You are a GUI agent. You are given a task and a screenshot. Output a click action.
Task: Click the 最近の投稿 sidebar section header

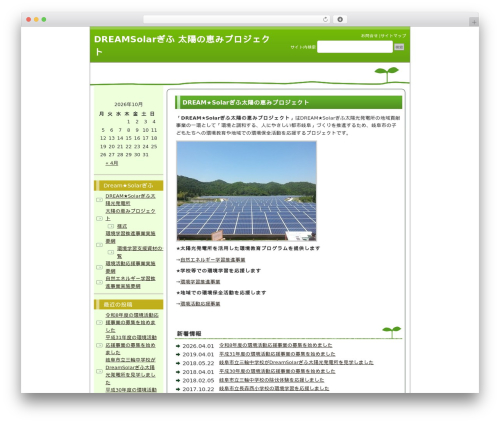129,304
